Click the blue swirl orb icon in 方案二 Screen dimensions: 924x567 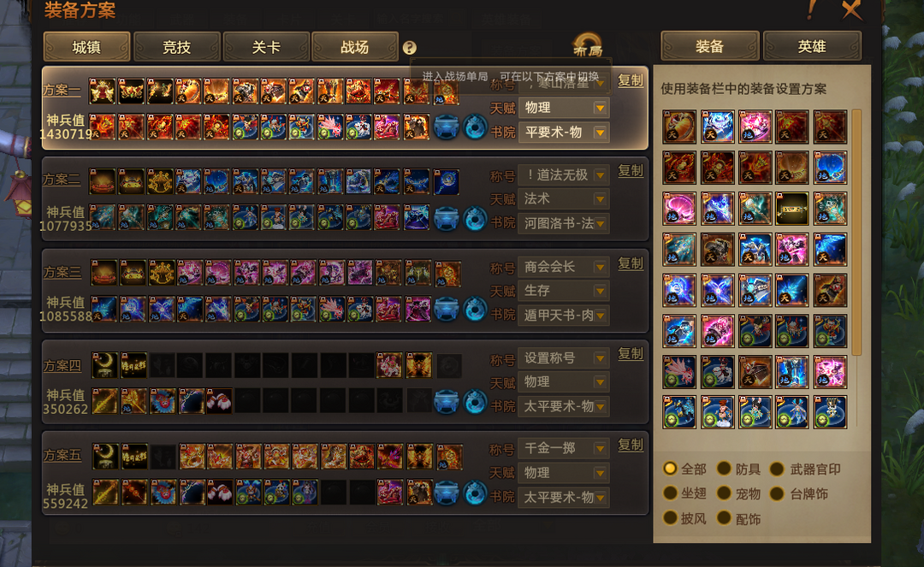point(475,219)
